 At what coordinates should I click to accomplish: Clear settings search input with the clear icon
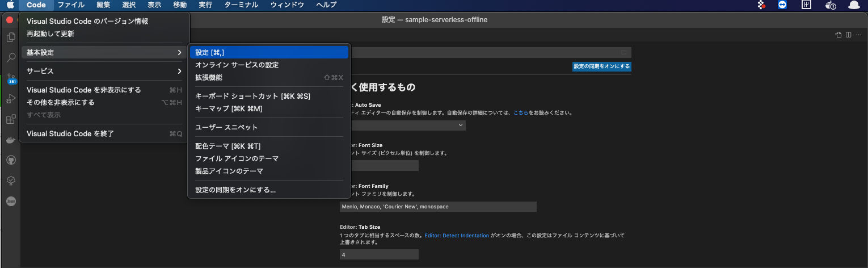pos(624,52)
